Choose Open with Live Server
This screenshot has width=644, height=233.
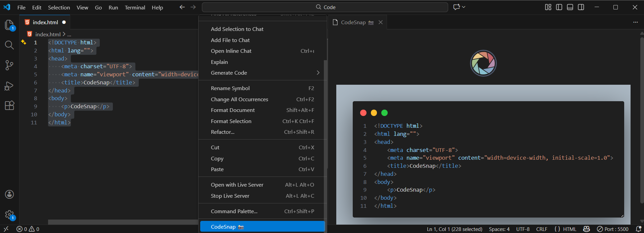click(262, 185)
